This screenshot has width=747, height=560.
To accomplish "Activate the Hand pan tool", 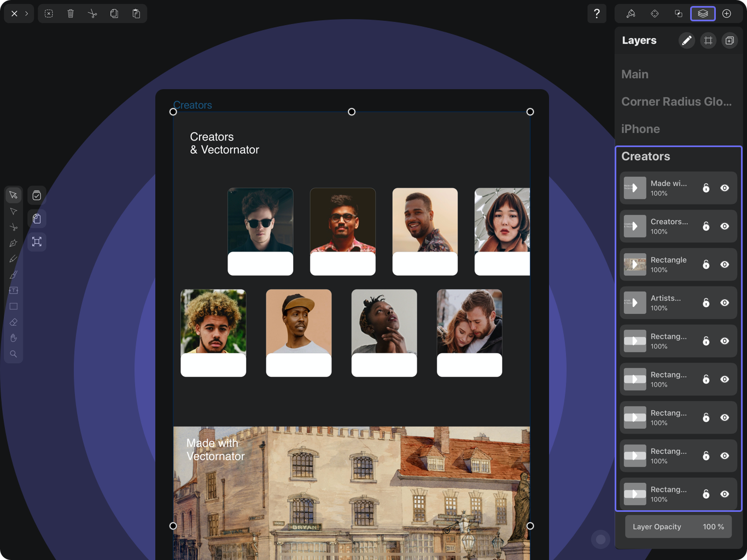I will pos(14,338).
